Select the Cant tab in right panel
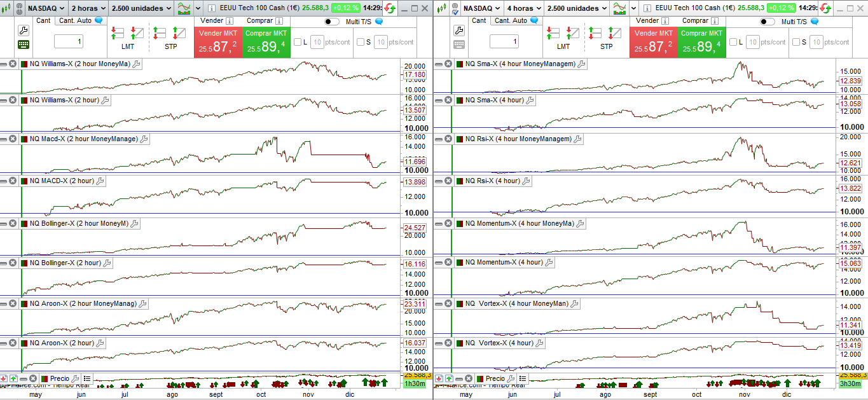This screenshot has height=400, width=868. pyautogui.click(x=479, y=20)
